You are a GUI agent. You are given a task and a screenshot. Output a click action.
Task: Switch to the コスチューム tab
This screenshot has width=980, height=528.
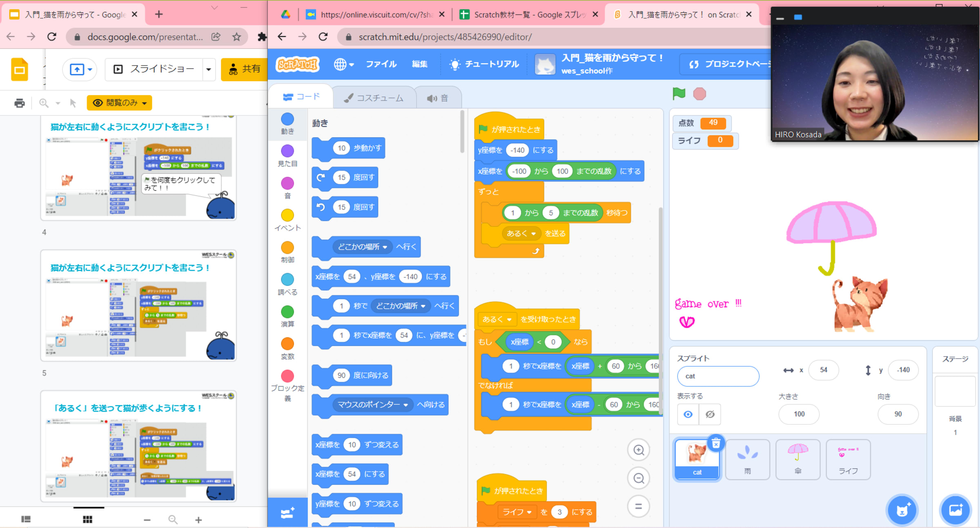pos(374,98)
